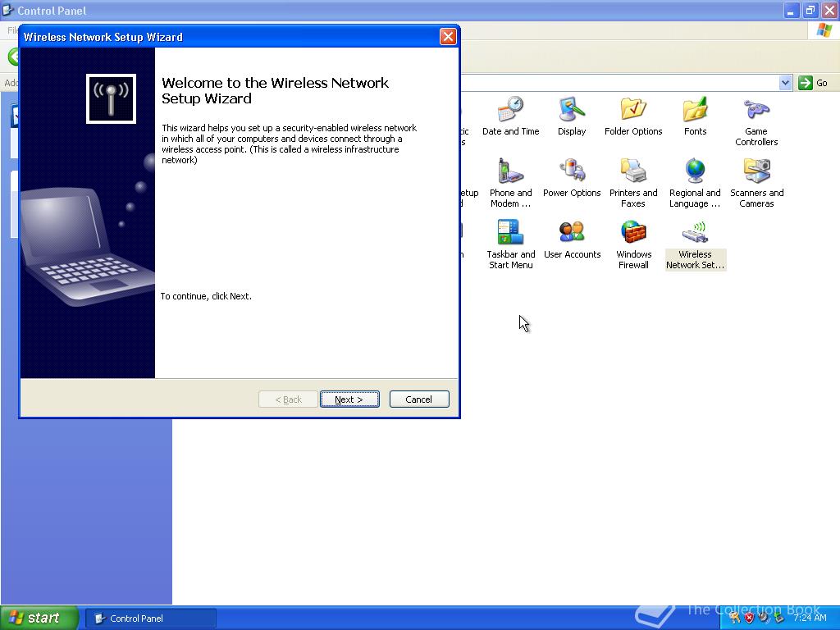Expand the address bar dropdown arrow
Screen dimensions: 840x630
[785, 83]
